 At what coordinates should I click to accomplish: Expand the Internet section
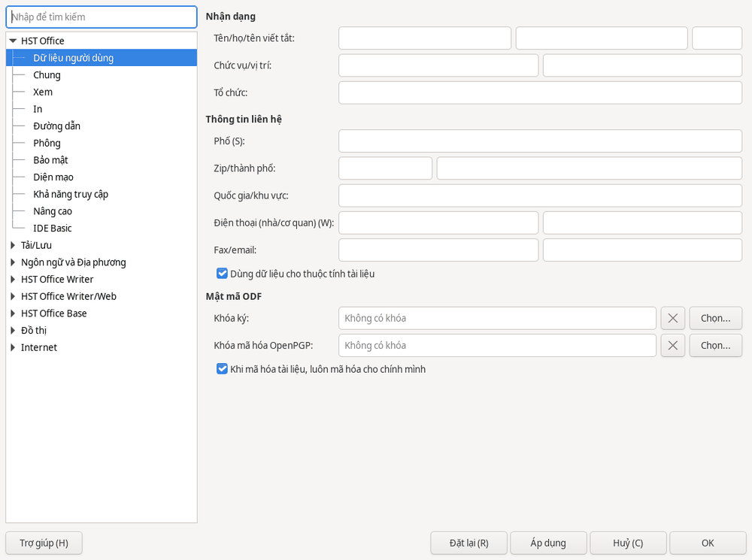click(13, 347)
